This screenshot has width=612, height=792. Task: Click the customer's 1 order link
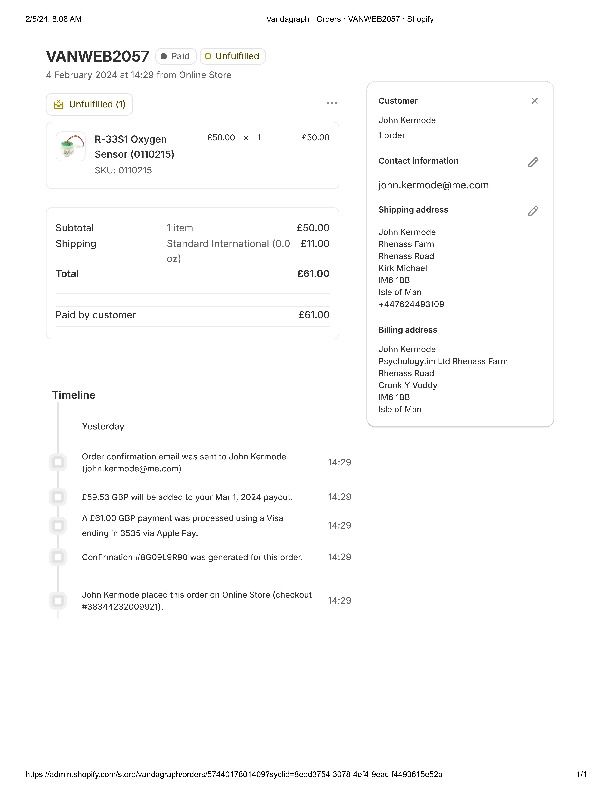point(392,134)
